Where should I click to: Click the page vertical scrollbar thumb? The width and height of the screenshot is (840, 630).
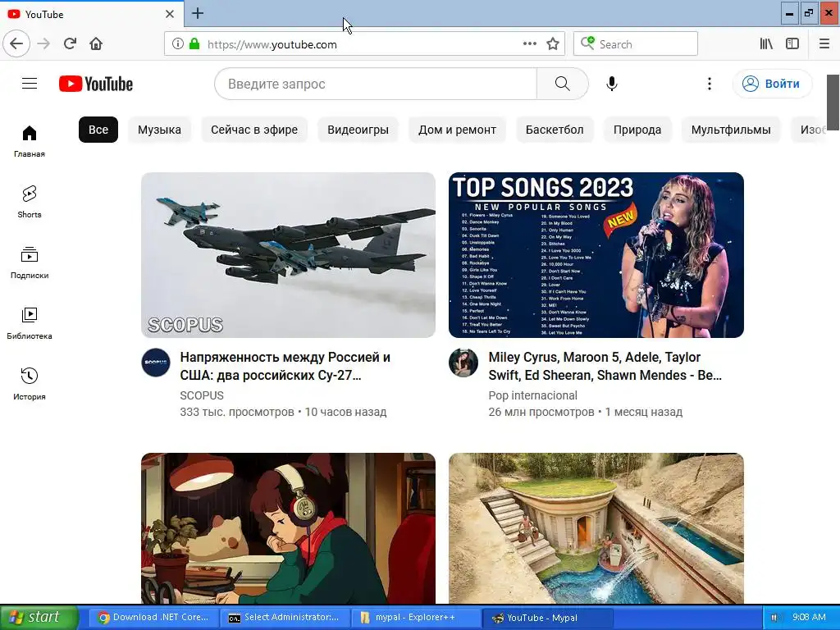(x=833, y=103)
